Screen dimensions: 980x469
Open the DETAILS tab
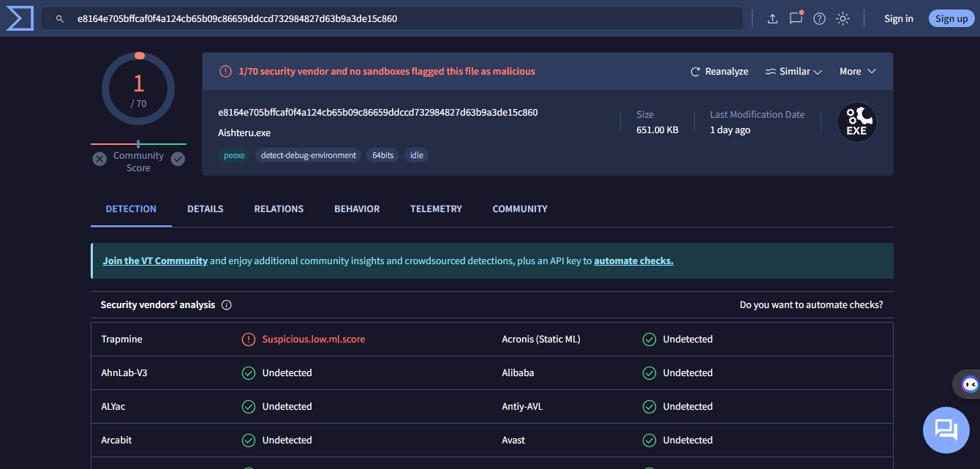click(x=206, y=209)
